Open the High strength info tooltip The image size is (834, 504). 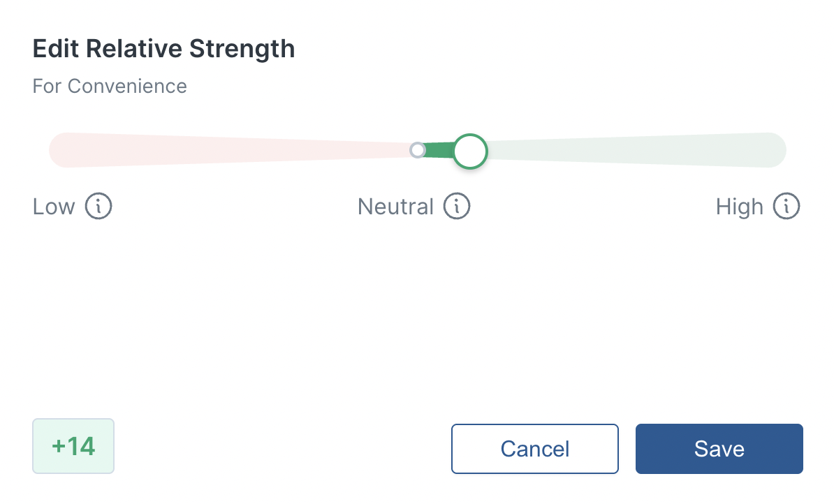click(788, 206)
